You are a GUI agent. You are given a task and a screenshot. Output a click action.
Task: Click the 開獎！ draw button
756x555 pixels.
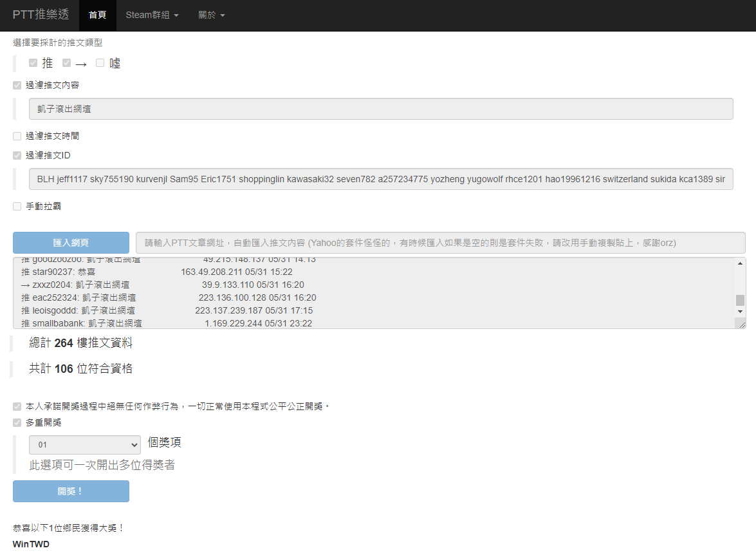(x=71, y=491)
